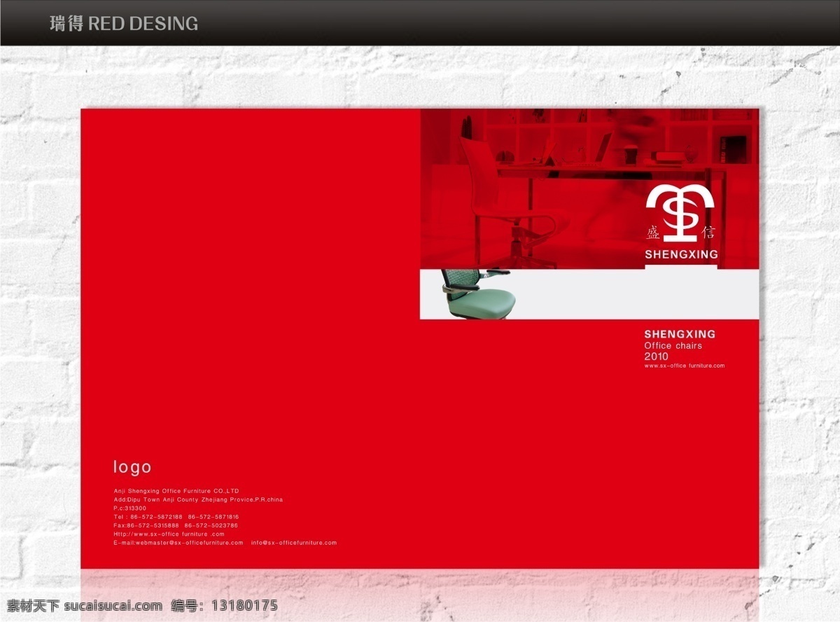Click the Add:Dipu Town address line
Screen dimensions: 840x622
pos(198,500)
